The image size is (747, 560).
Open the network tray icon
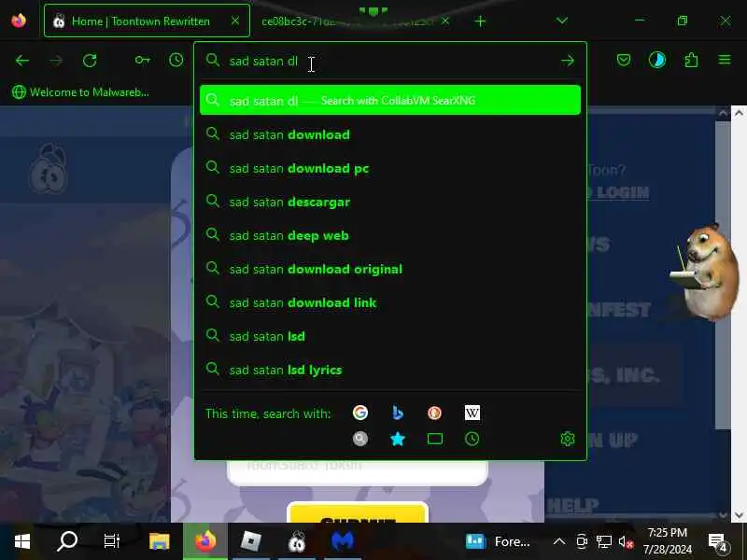(x=603, y=541)
